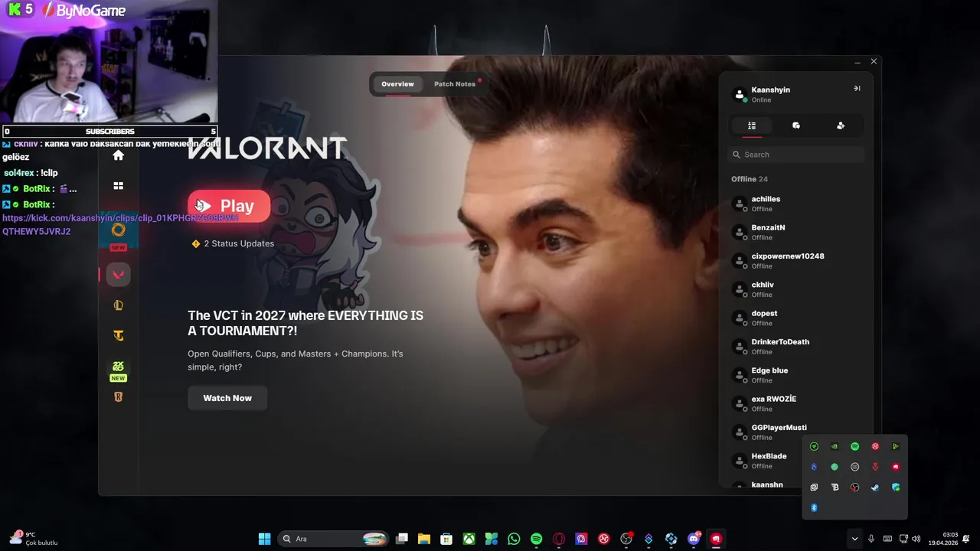Select the 2XKO game sidebar icon
This screenshot has height=551, width=980.
point(118,367)
